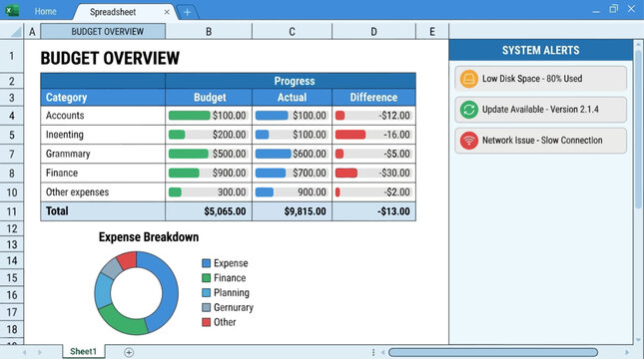Select the -$30.00 difference cell

point(373,173)
